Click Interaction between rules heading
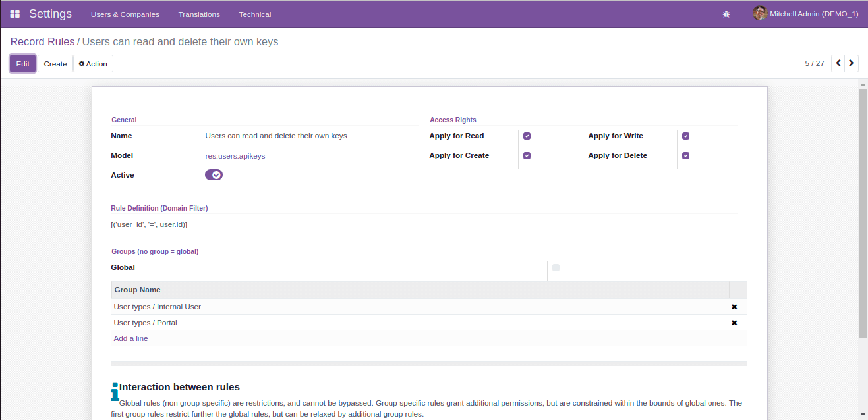 (x=179, y=387)
